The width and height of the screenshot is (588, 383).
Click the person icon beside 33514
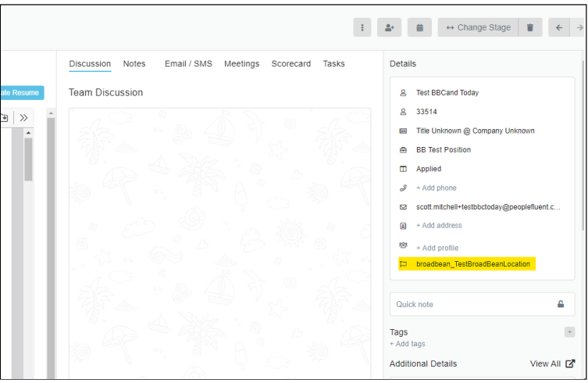tap(403, 112)
